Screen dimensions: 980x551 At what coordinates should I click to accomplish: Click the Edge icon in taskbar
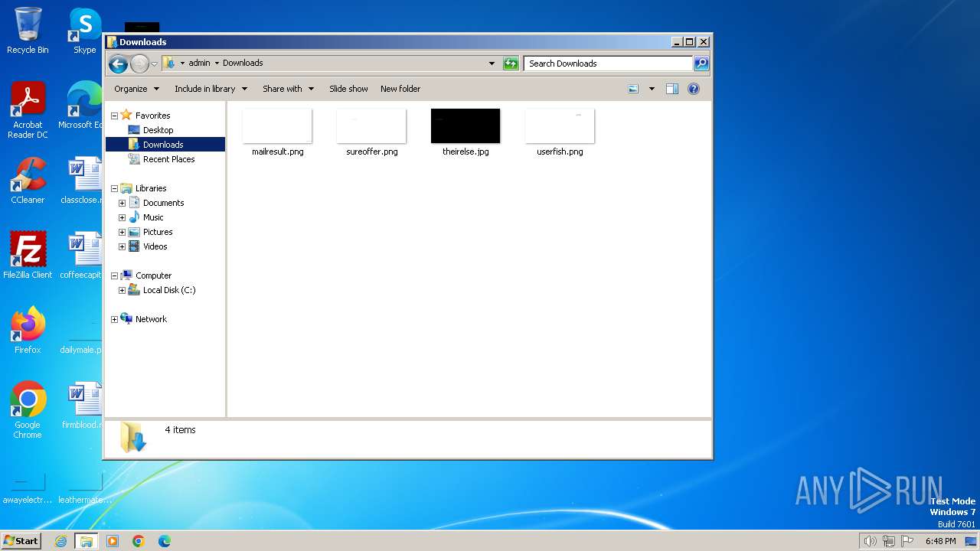(x=165, y=541)
